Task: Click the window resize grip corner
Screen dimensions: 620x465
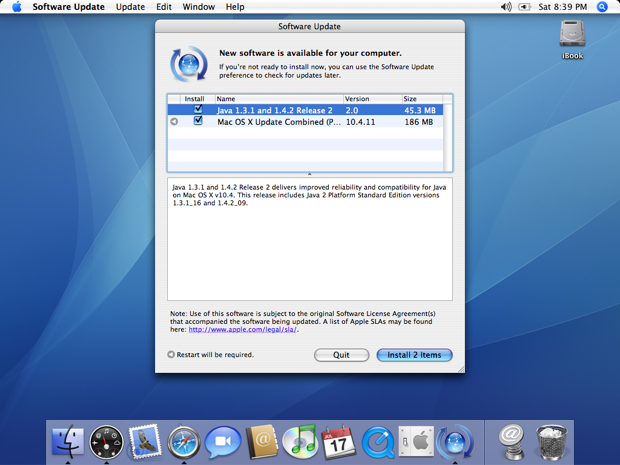Action: [461, 369]
